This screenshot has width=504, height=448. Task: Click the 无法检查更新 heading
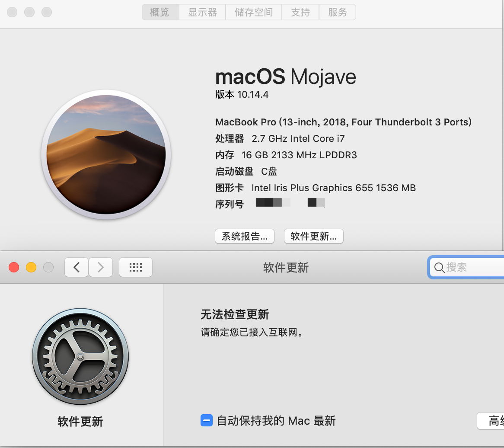(x=235, y=314)
